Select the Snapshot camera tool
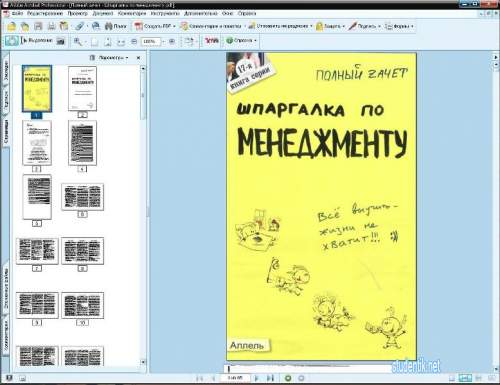 click(x=60, y=41)
